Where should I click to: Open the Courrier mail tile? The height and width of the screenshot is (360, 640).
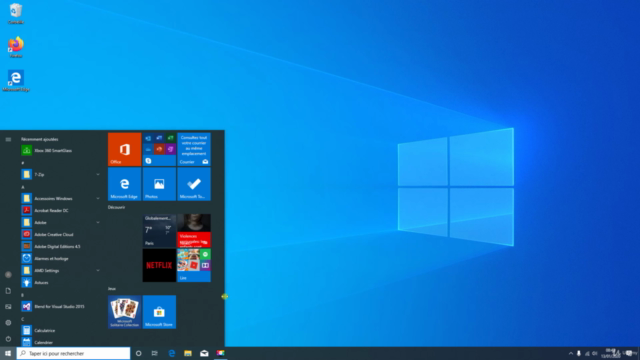click(x=194, y=149)
